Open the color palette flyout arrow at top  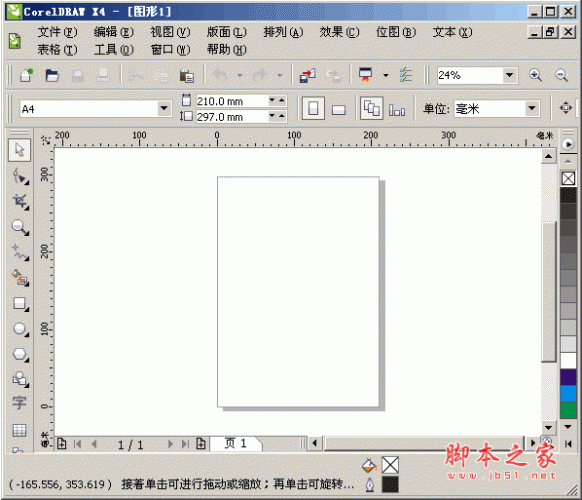pos(568,144)
